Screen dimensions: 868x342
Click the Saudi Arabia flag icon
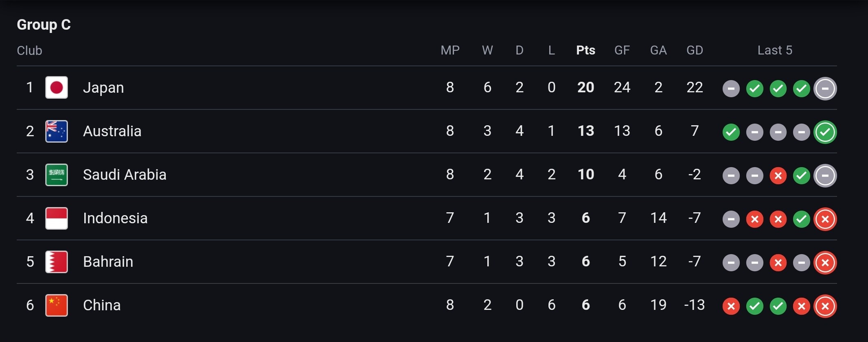point(57,174)
